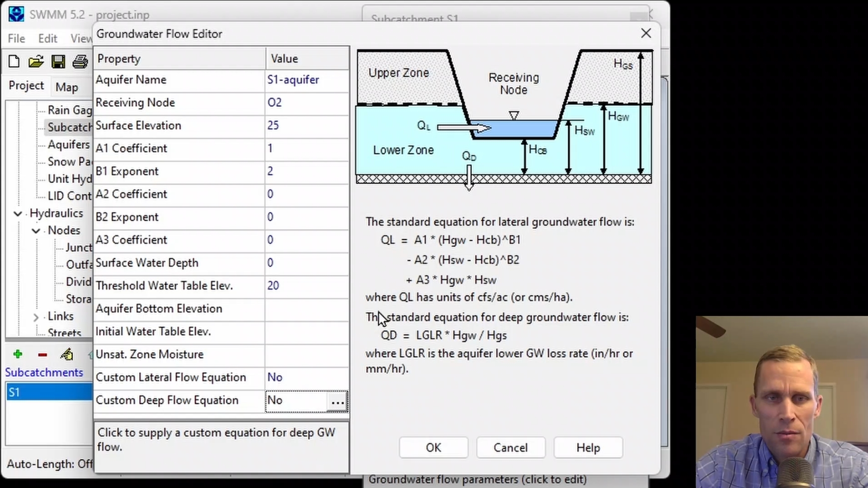Expand the Links tree node
This screenshot has width=868, height=488.
point(36,317)
